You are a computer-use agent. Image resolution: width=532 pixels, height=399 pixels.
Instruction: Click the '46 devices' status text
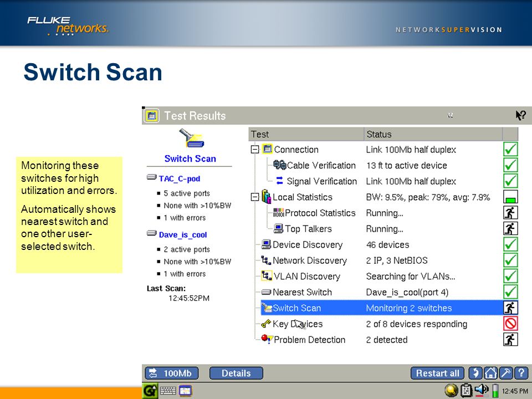click(x=387, y=244)
